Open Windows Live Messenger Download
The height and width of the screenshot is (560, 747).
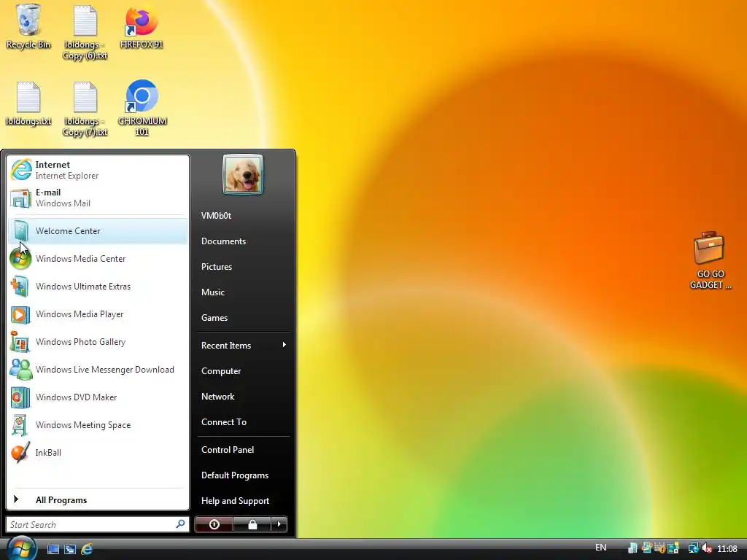click(98, 370)
